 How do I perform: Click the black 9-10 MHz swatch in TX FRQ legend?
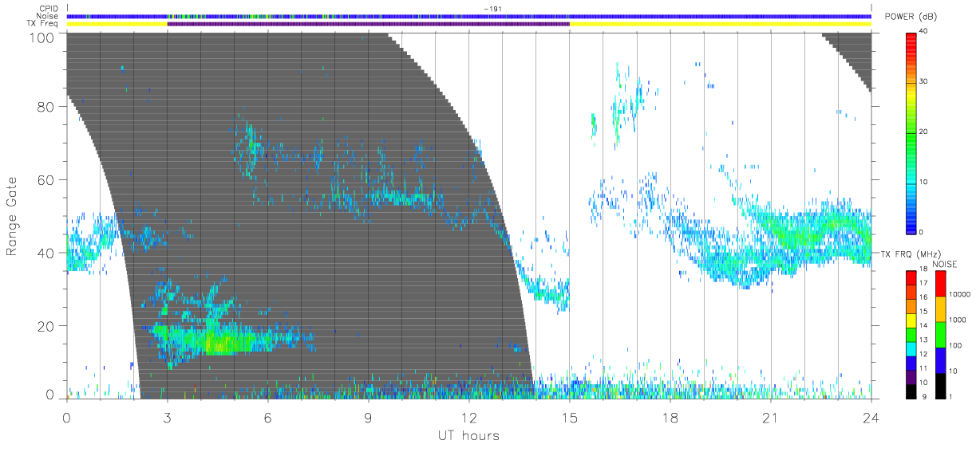pyautogui.click(x=911, y=390)
